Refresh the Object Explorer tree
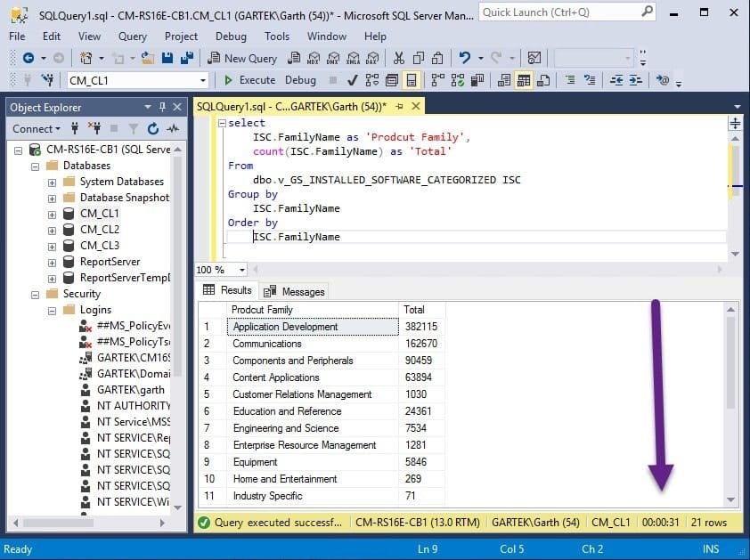Viewport: 750px width, 560px height. [153, 128]
